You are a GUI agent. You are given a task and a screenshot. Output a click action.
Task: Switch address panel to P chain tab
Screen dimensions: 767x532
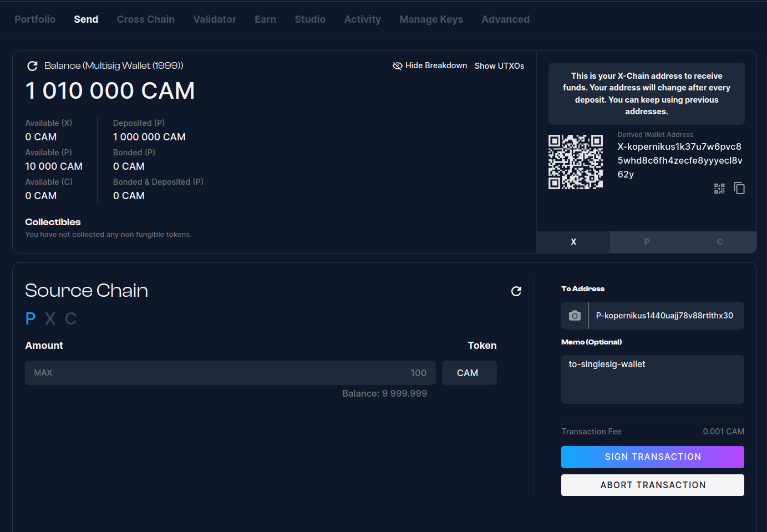click(646, 242)
